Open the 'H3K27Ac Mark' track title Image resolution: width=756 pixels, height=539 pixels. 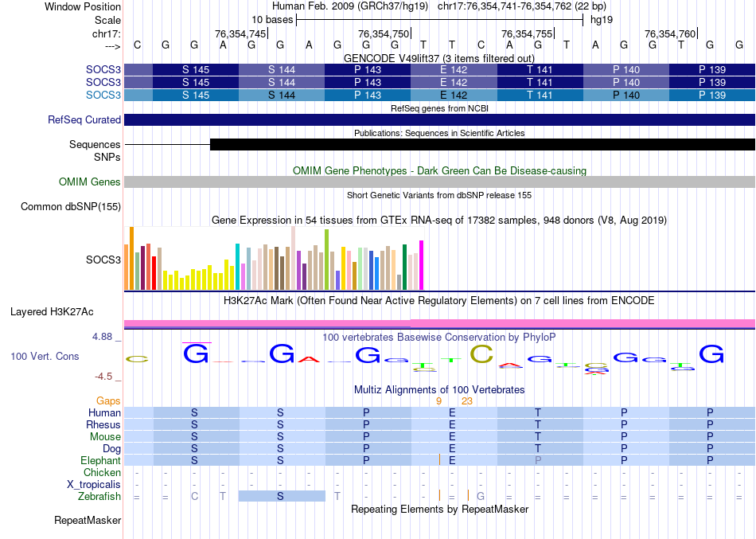[439, 301]
